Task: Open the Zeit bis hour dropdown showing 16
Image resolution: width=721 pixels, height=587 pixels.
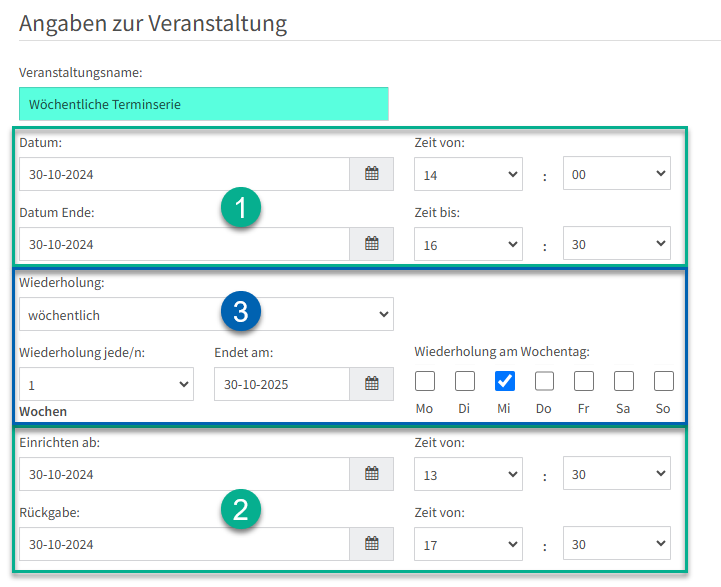Action: [468, 244]
